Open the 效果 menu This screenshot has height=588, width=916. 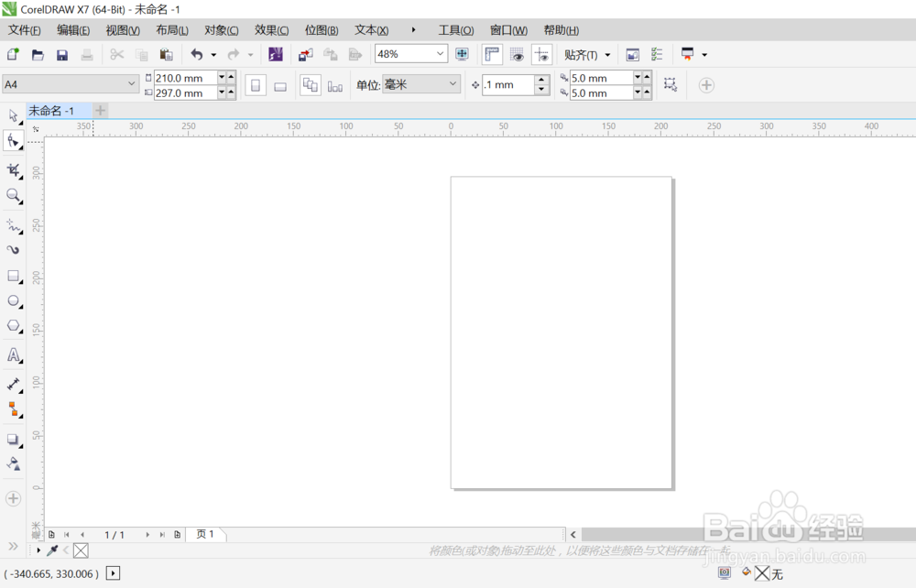(x=272, y=30)
